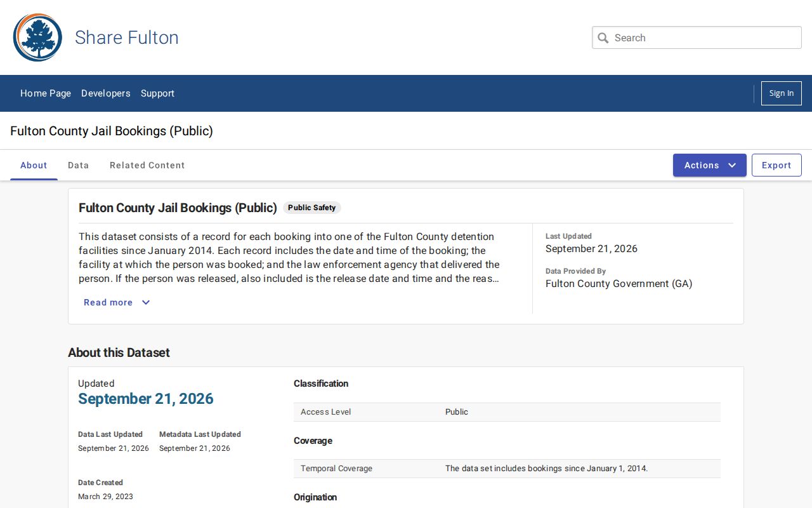Click the Export button
The height and width of the screenshot is (508, 812).
coord(776,165)
